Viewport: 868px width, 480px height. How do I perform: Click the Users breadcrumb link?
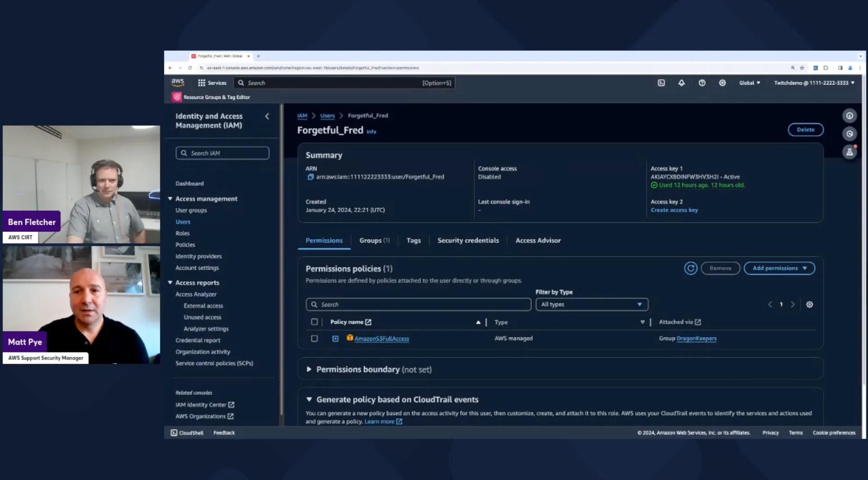[x=328, y=116]
